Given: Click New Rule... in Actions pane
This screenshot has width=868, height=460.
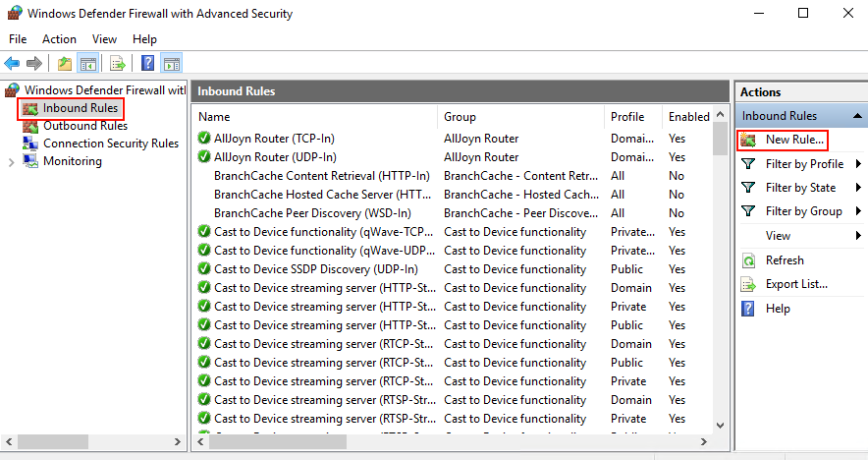Looking at the screenshot, I should pos(793,140).
